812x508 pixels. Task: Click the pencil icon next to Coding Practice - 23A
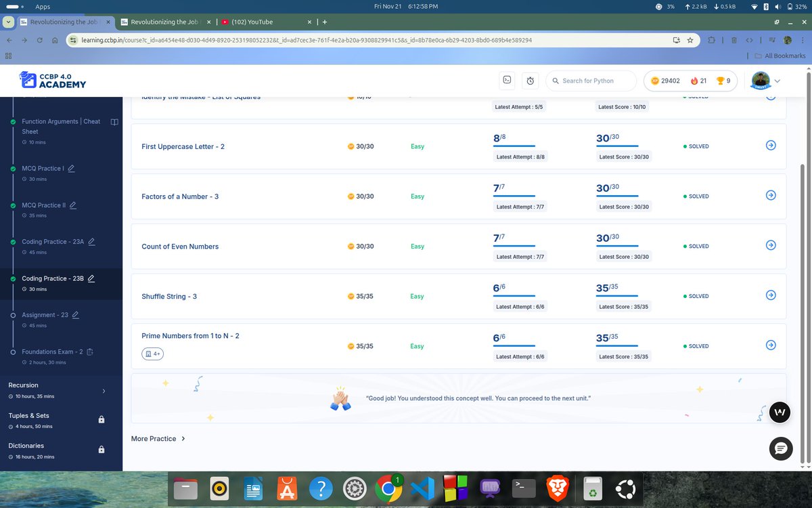pos(91,242)
